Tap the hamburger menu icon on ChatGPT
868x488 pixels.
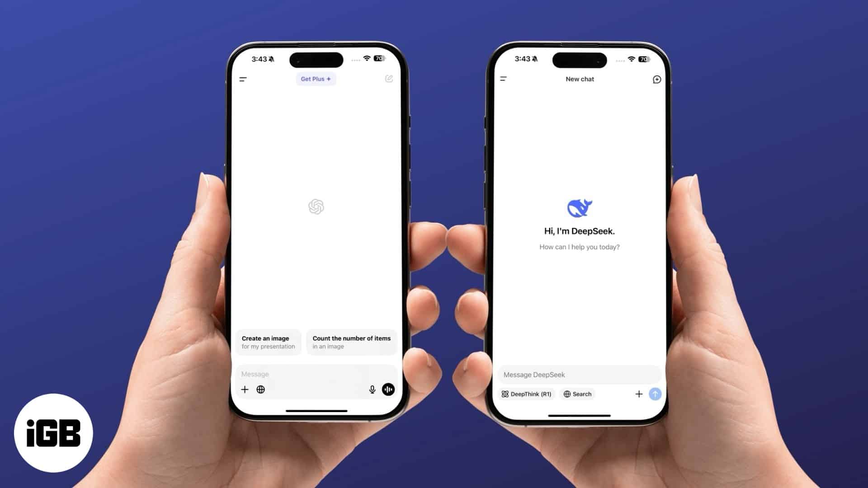[x=244, y=79]
